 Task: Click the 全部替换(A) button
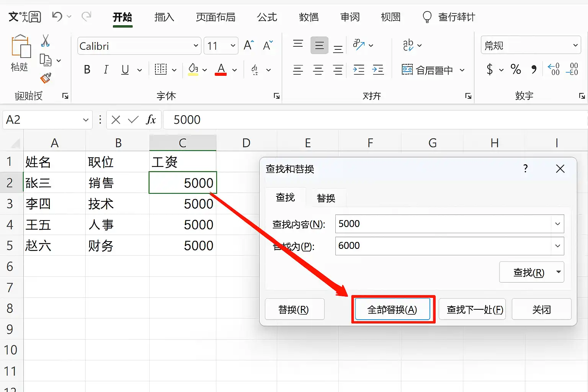pos(392,309)
